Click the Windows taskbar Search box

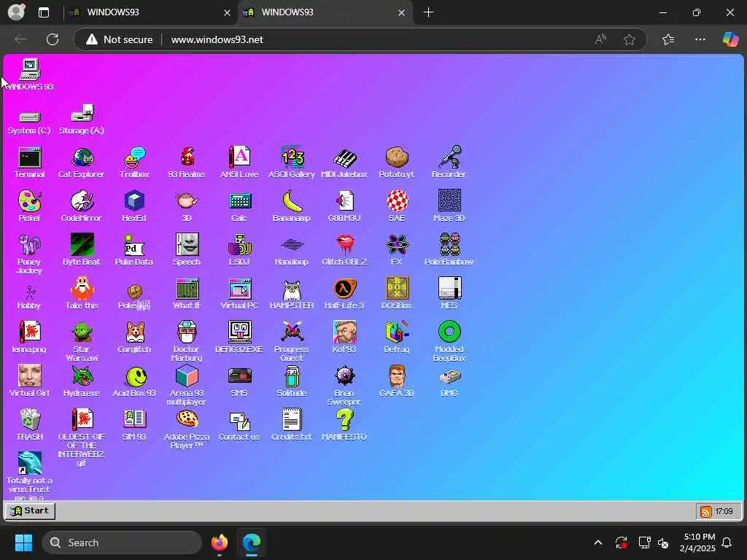[x=122, y=542]
